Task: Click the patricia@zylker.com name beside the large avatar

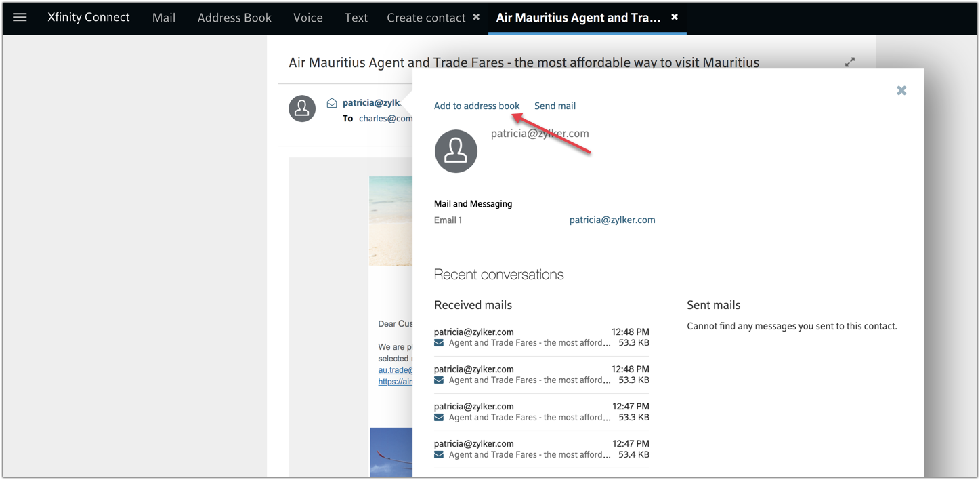Action: (x=540, y=134)
